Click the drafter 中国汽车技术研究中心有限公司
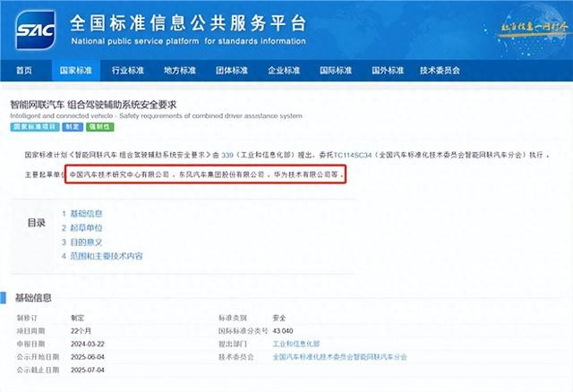The width and height of the screenshot is (573, 392). [x=119, y=175]
